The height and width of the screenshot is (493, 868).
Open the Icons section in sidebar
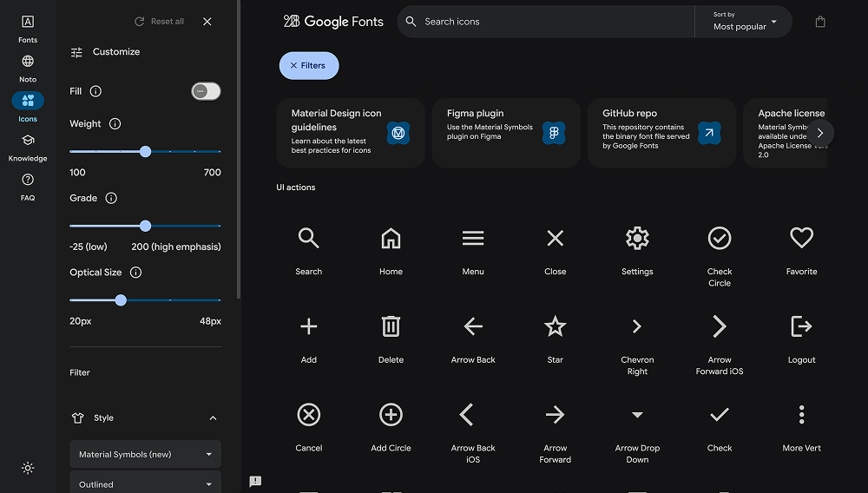coord(28,108)
